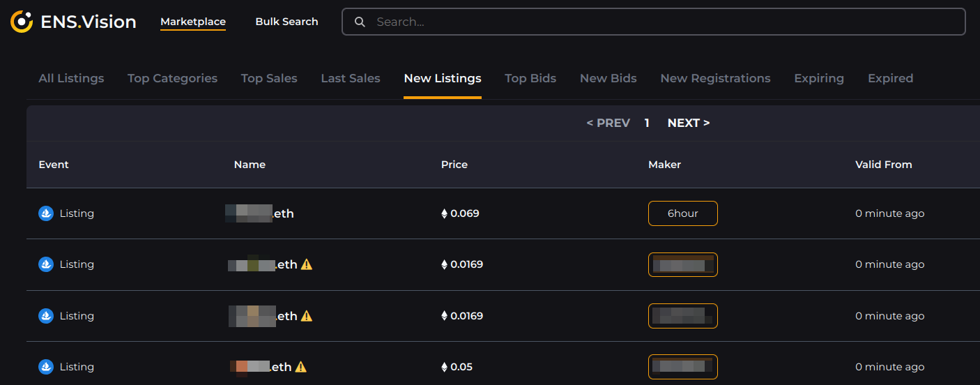Open the 6hour maker profile
The image size is (980, 385).
pos(683,213)
